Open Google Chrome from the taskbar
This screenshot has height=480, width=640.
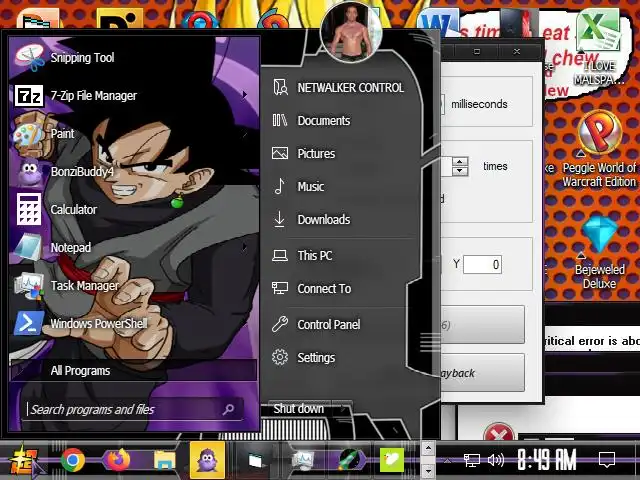(x=73, y=460)
